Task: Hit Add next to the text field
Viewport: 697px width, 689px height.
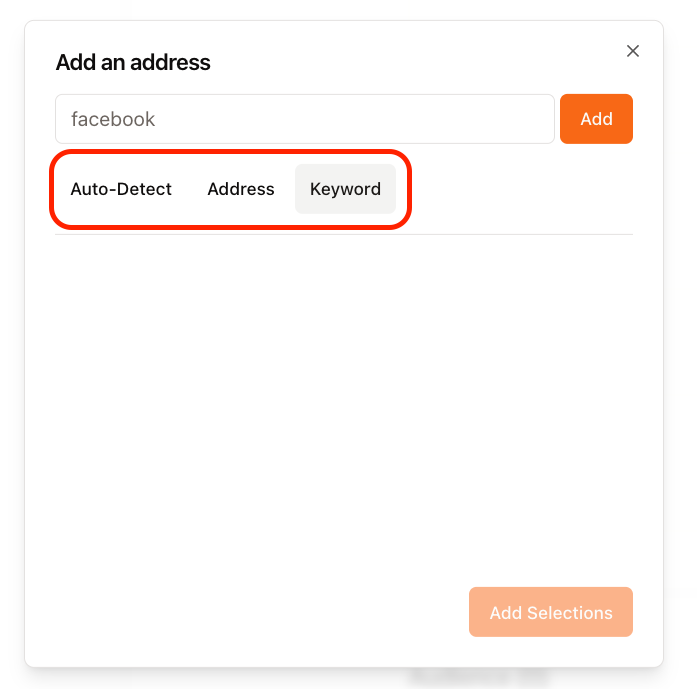Action: pos(596,119)
